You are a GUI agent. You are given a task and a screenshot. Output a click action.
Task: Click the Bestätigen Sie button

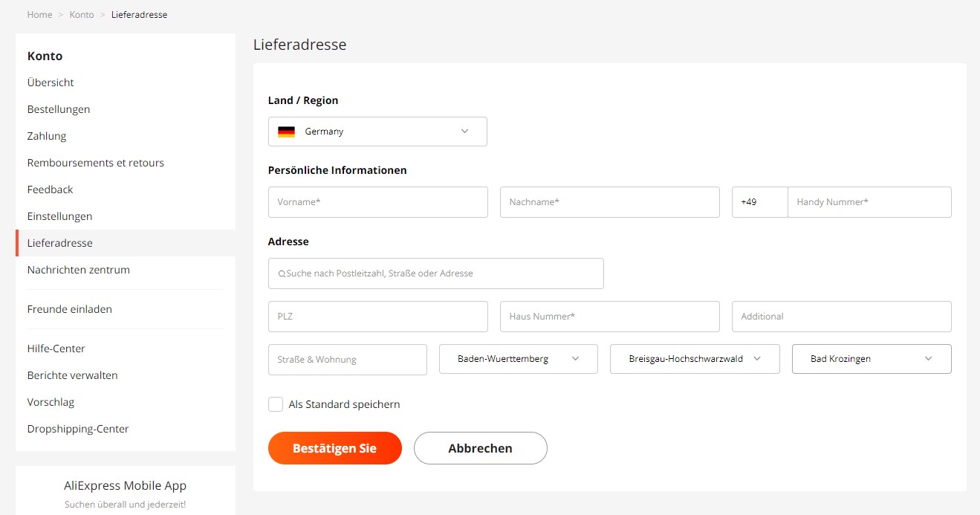334,448
